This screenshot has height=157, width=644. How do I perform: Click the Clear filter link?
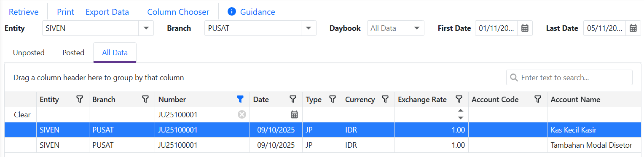pyautogui.click(x=22, y=115)
